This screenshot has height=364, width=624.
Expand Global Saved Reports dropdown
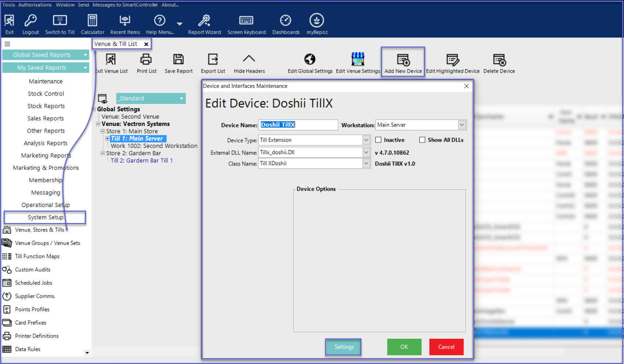point(85,55)
